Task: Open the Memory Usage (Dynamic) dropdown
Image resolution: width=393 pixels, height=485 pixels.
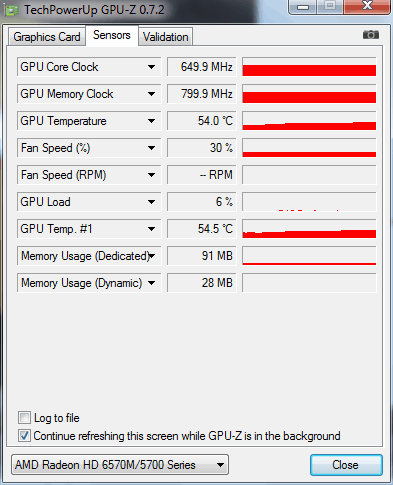Action: [151, 283]
